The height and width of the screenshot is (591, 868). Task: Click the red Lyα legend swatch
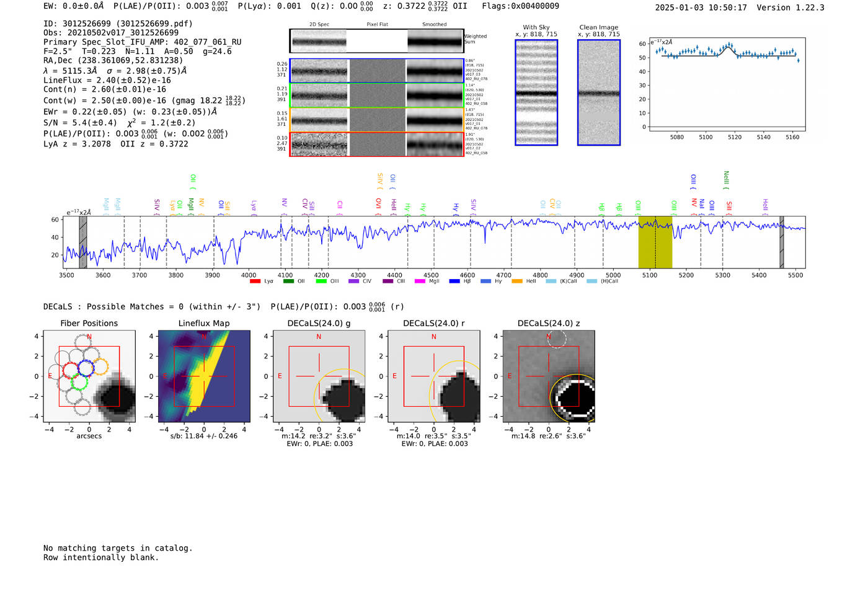[x=255, y=282]
